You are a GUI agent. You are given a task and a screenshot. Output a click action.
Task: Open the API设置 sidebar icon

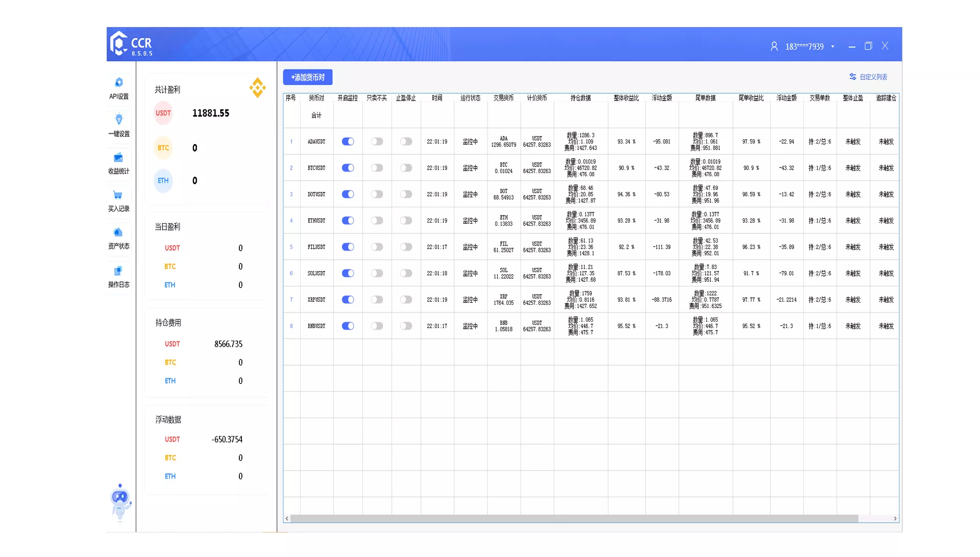[x=118, y=83]
